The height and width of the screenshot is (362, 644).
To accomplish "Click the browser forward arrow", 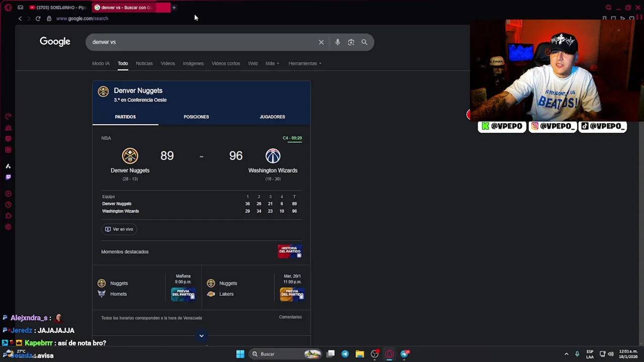I will (29, 19).
